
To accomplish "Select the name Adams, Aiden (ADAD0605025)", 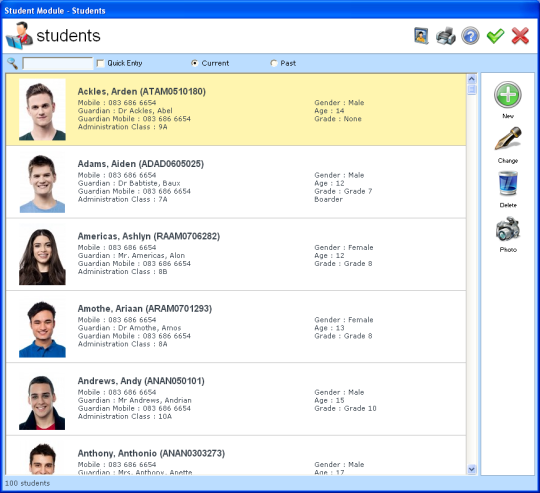I will tap(141, 164).
